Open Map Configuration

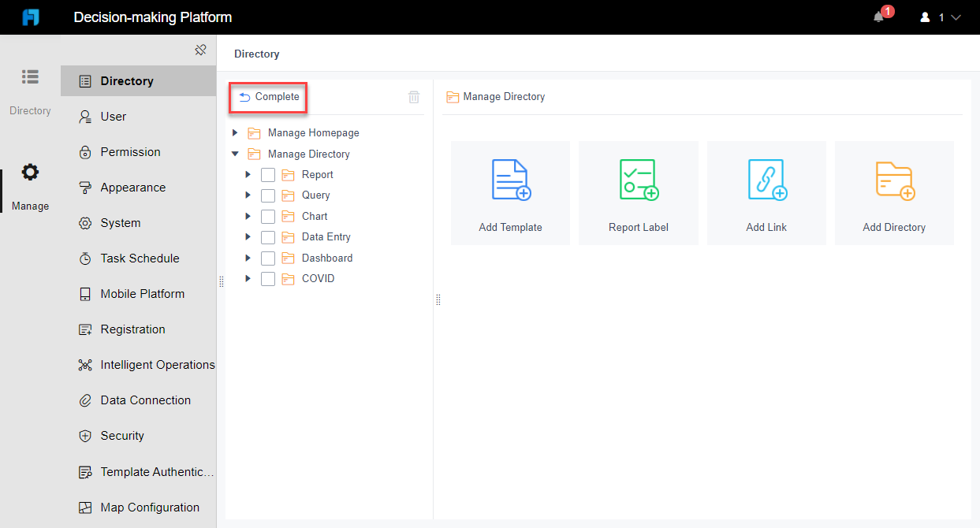coord(138,508)
